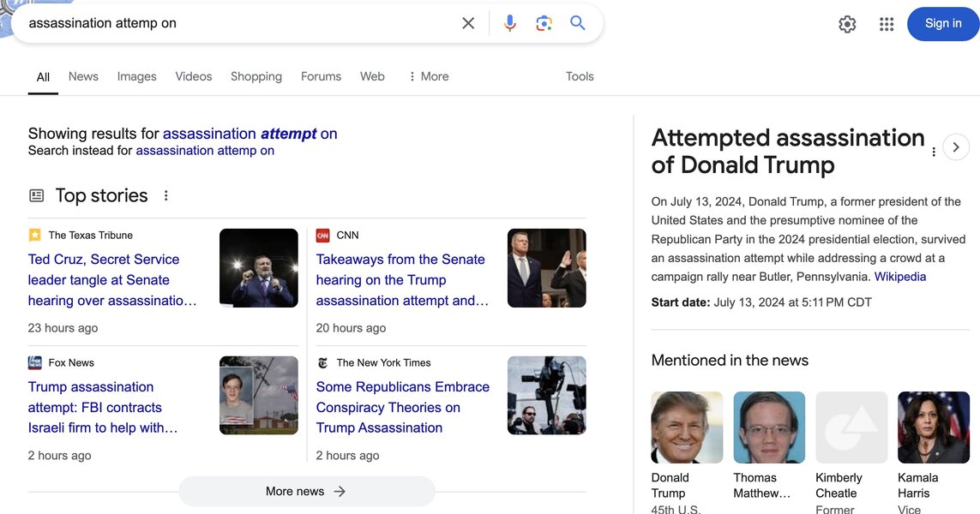Viewport: 980px width, 514px height.
Task: Click 'Attempted assassination of Donald Trump' panel title
Action: [787, 151]
